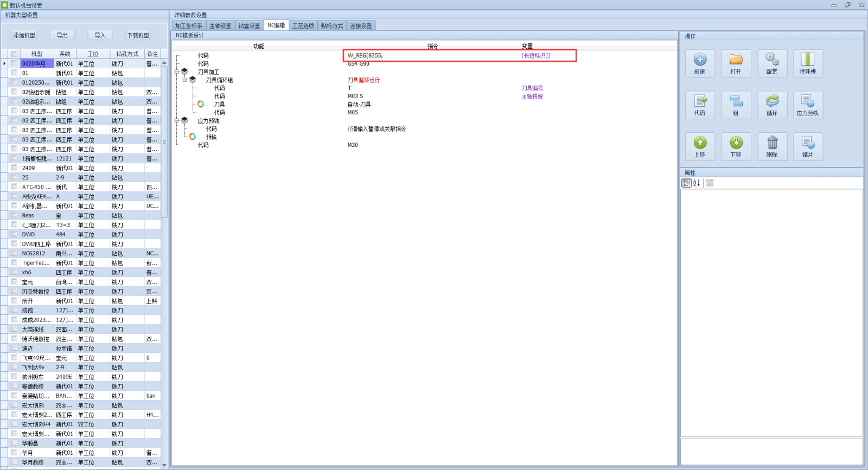
Task: Sort by 系统 column header
Action: 65,54
